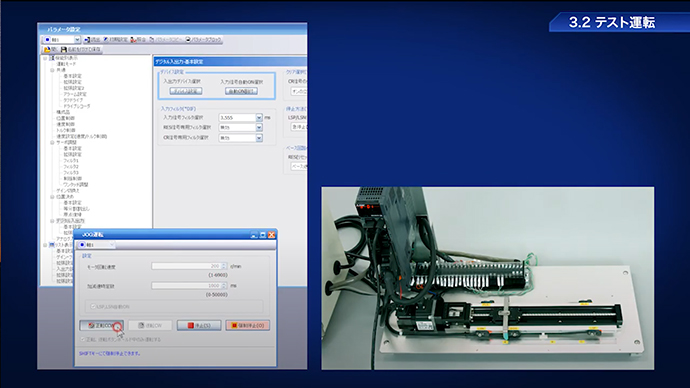690x388 pixels.
Task: Toggle the run-only-while-holding forward/reverse button checkbox
Action: tap(83, 339)
